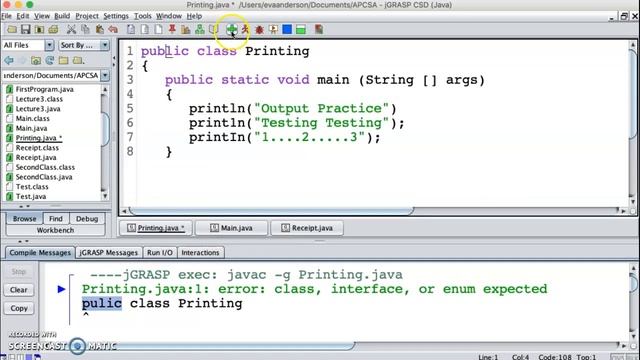Click the Copy button in the messages panel
This screenshot has height=360, width=640.
[x=19, y=308]
